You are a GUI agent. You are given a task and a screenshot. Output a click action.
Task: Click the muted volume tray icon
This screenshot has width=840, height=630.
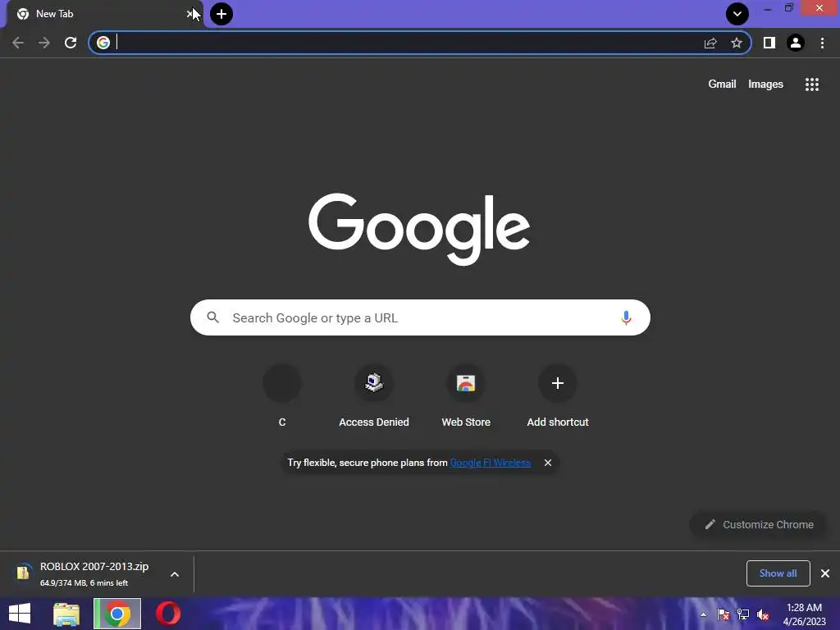763,614
